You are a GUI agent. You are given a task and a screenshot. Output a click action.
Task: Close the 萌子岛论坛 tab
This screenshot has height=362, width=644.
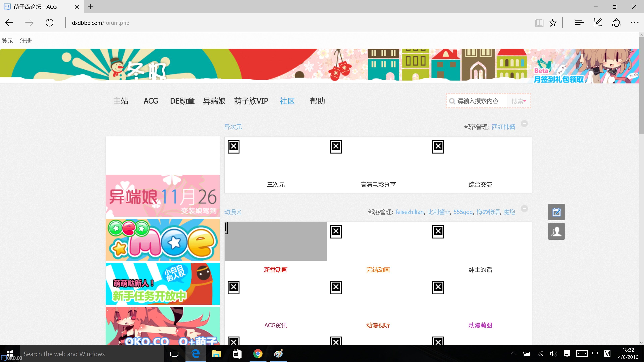point(77,7)
